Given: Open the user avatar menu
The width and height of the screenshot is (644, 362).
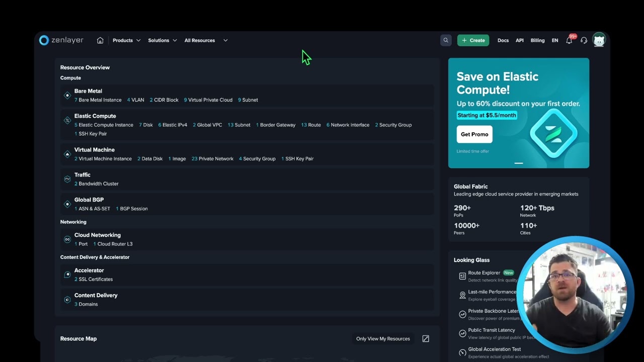Looking at the screenshot, I should pyautogui.click(x=599, y=40).
